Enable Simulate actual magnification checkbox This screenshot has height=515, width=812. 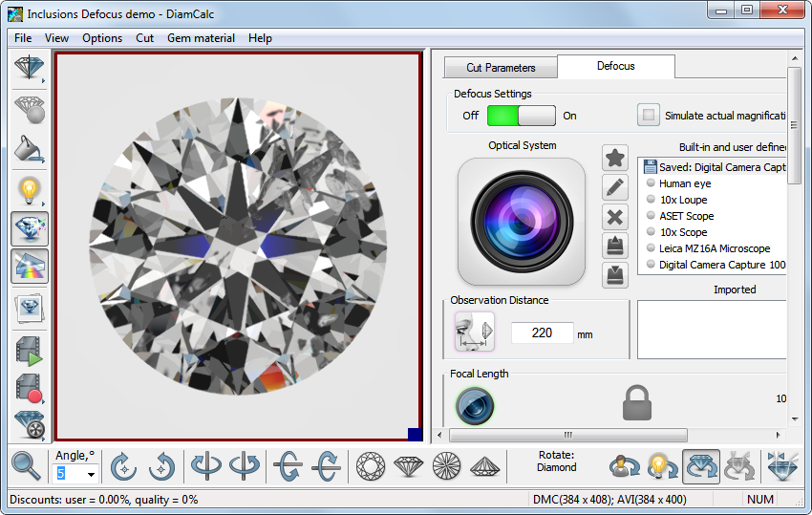tap(650, 116)
